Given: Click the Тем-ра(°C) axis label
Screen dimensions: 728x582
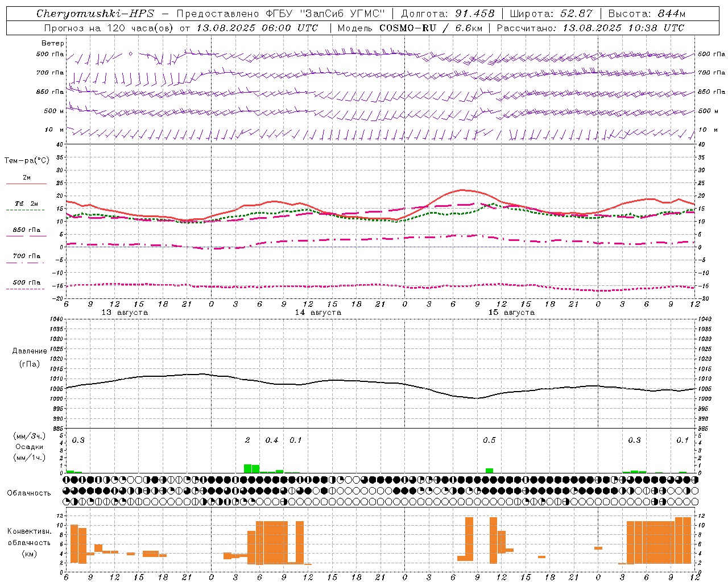Looking at the screenshot, I should (x=27, y=161).
